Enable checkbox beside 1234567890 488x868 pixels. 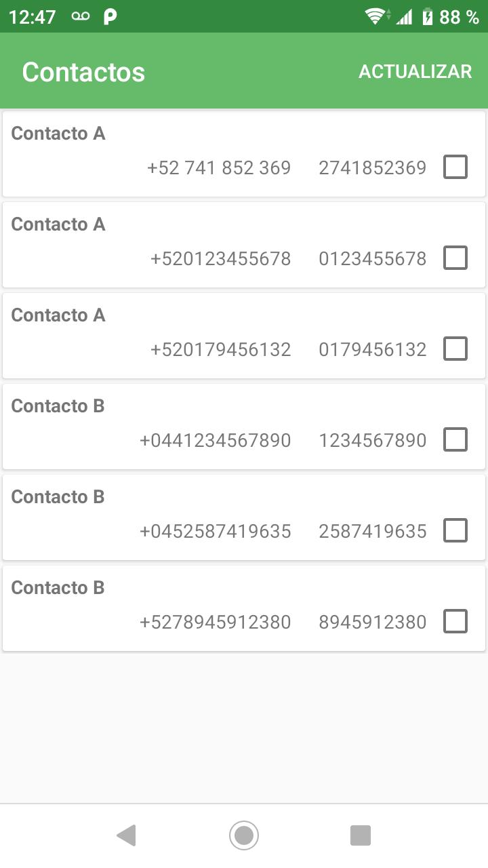click(455, 439)
